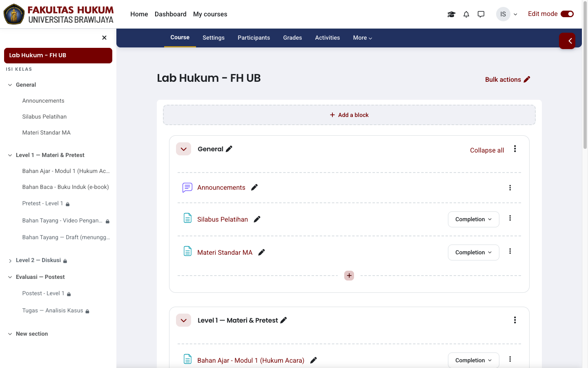The height and width of the screenshot is (368, 588).
Task: Collapse the General section chevron in content
Action: coord(184,149)
